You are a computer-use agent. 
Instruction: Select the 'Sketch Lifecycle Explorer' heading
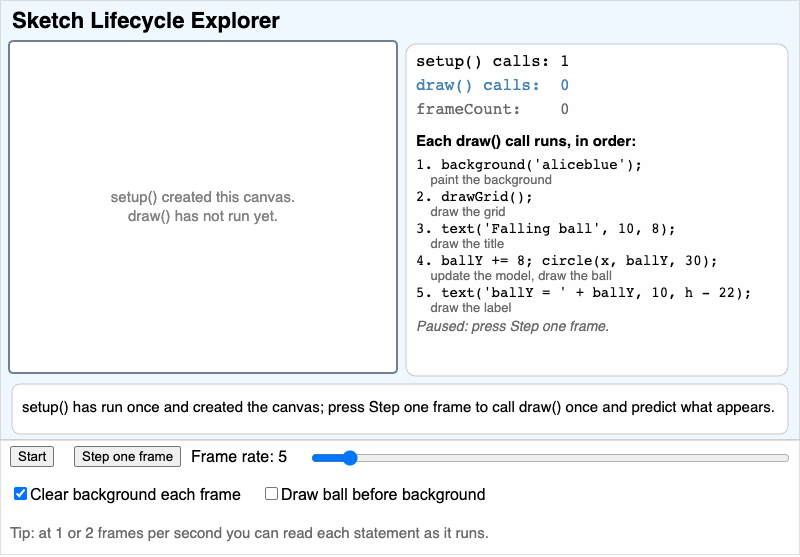[x=146, y=20]
